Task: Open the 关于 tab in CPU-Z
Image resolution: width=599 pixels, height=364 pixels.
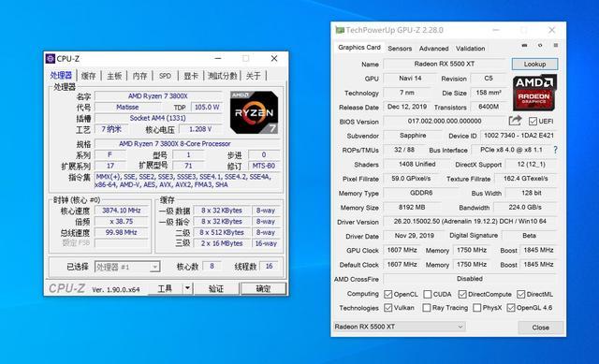Action: (x=254, y=76)
